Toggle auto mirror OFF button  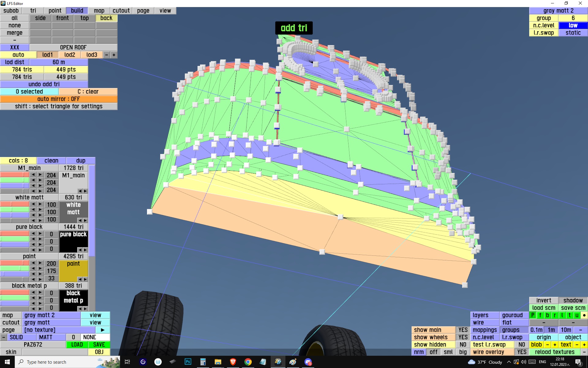click(58, 99)
